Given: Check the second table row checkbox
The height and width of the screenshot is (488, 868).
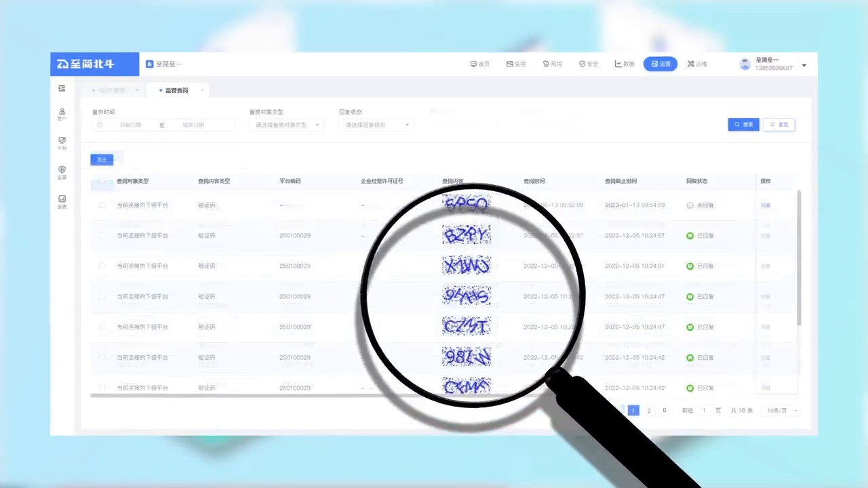Looking at the screenshot, I should [102, 236].
